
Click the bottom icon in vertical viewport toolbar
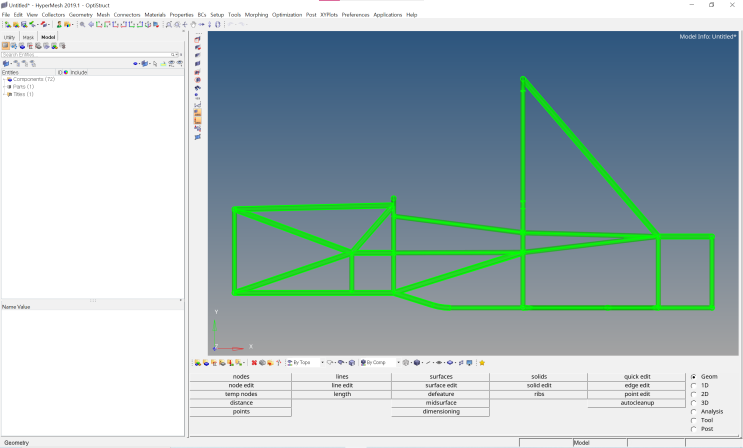coord(197,137)
